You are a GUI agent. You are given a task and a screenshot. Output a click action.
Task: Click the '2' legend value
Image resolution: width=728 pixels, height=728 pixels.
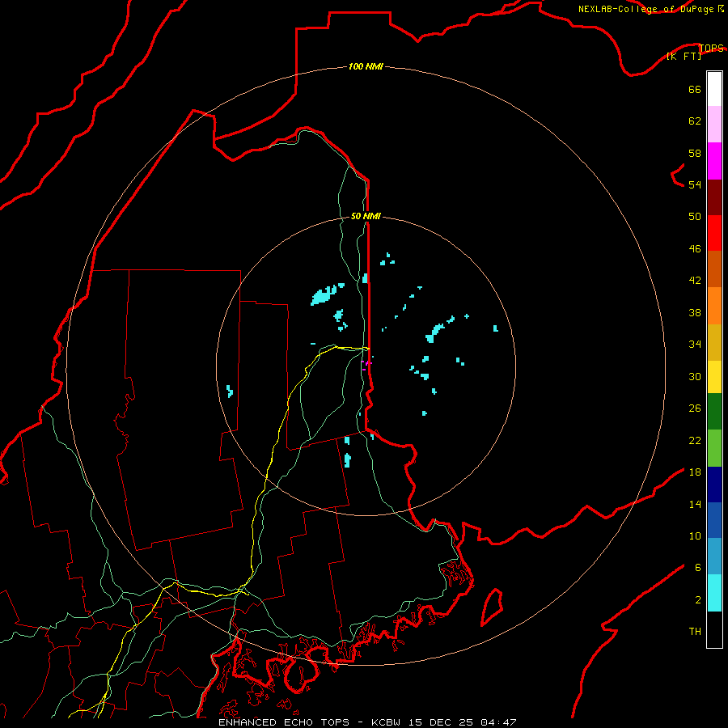coord(698,599)
